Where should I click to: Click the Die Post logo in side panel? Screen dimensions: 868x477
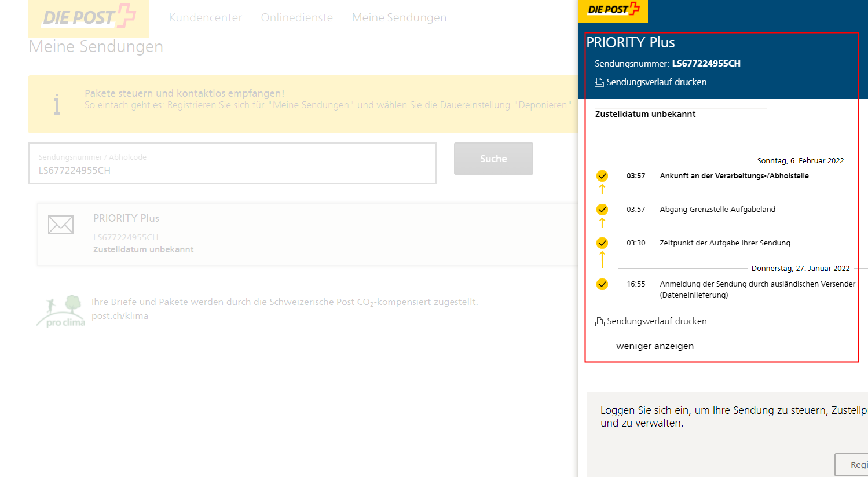tap(613, 10)
